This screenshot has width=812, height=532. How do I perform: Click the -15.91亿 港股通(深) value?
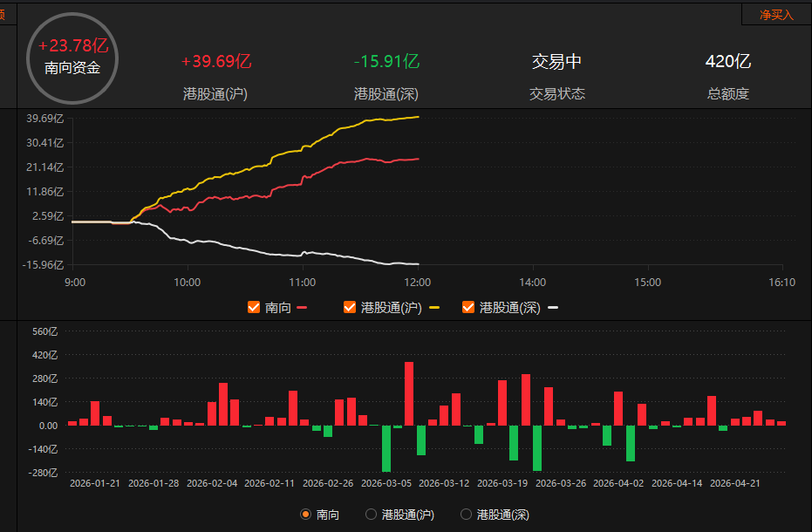click(x=386, y=62)
